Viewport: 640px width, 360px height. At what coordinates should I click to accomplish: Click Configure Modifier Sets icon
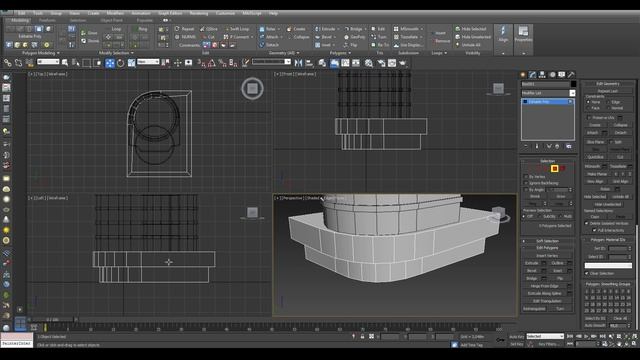[569, 146]
